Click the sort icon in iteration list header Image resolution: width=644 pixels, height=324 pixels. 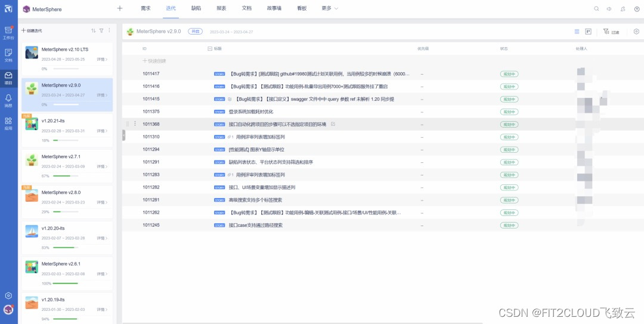(x=93, y=30)
